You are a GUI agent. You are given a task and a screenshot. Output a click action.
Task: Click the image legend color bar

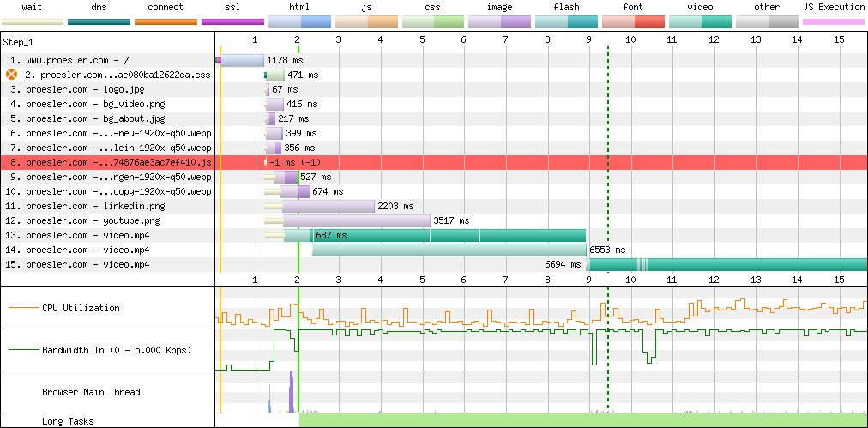tap(500, 22)
